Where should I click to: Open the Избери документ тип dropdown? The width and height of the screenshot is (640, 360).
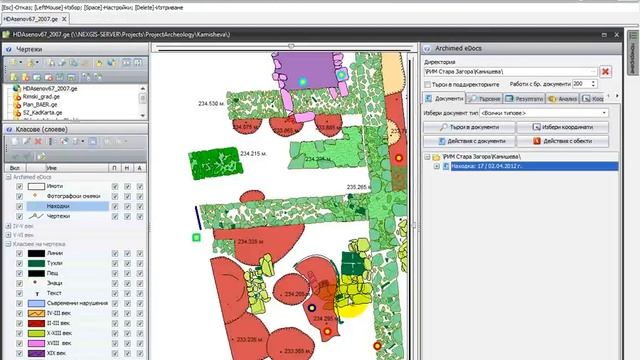pos(544,113)
